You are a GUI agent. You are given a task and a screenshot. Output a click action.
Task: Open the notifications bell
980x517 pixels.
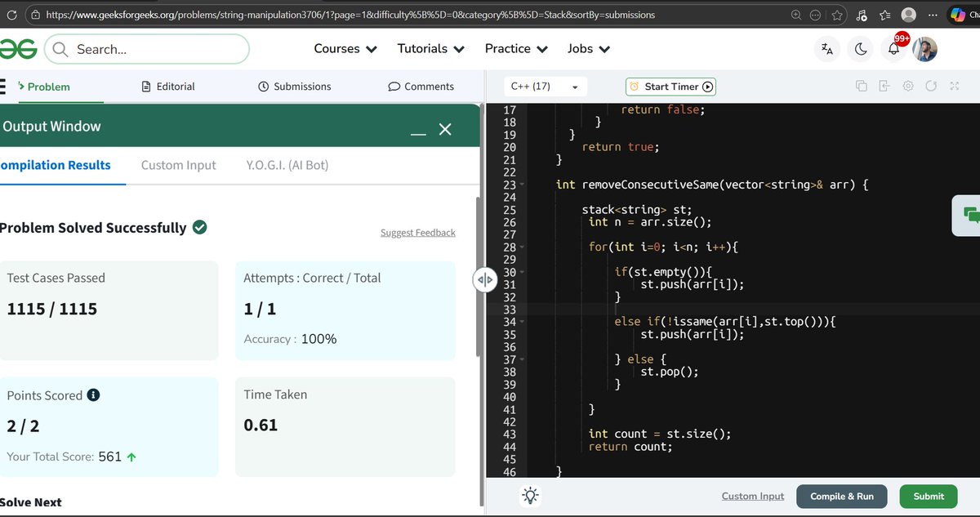(x=893, y=49)
